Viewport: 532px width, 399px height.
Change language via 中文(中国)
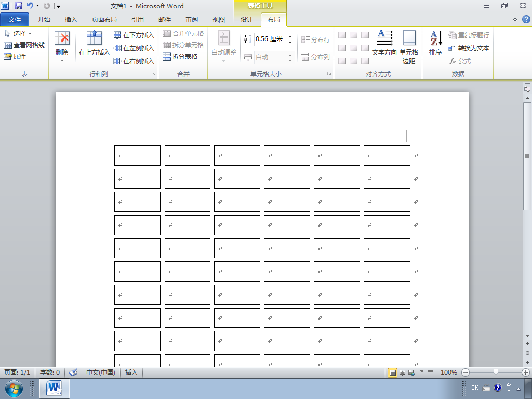tap(101, 373)
